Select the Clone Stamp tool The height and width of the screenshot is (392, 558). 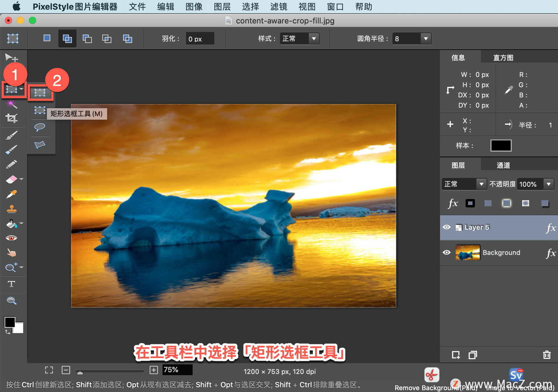pyautogui.click(x=12, y=209)
